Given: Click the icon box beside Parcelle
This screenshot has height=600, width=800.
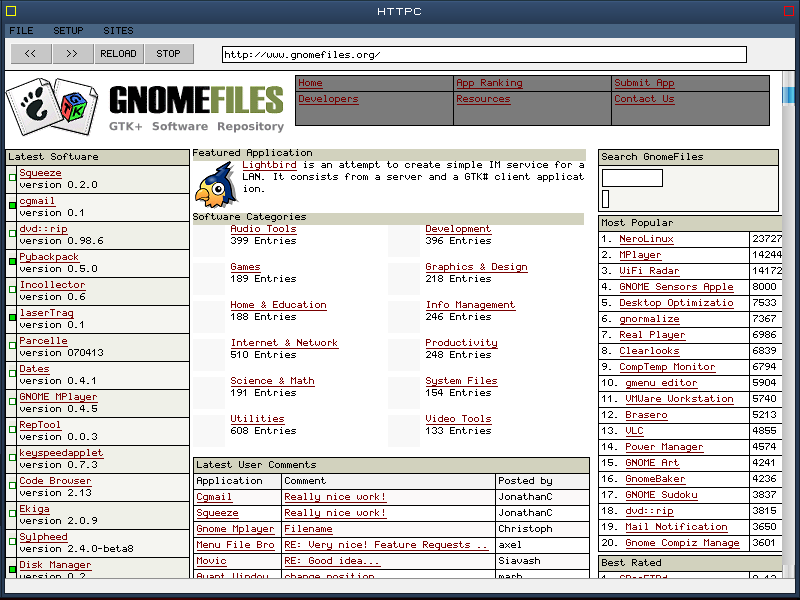Looking at the screenshot, I should click(x=12, y=345).
